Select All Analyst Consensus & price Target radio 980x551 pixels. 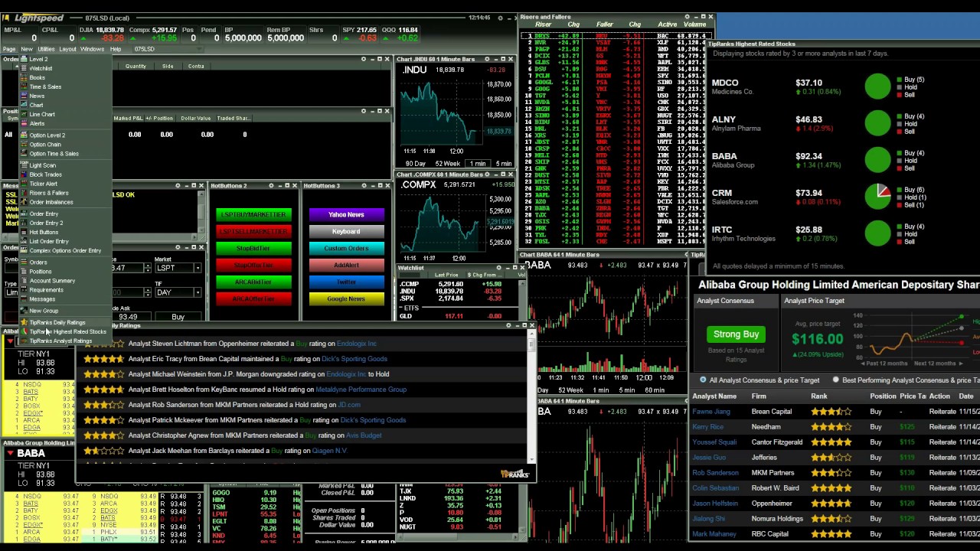click(703, 380)
